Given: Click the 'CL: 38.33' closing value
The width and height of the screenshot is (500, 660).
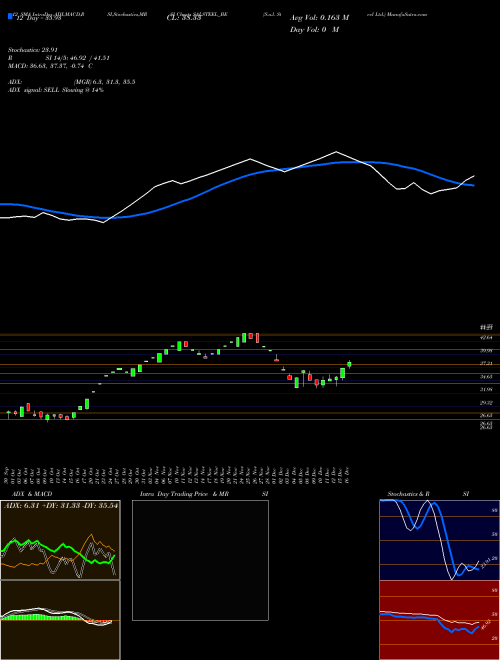Looking at the screenshot, I should tap(184, 18).
